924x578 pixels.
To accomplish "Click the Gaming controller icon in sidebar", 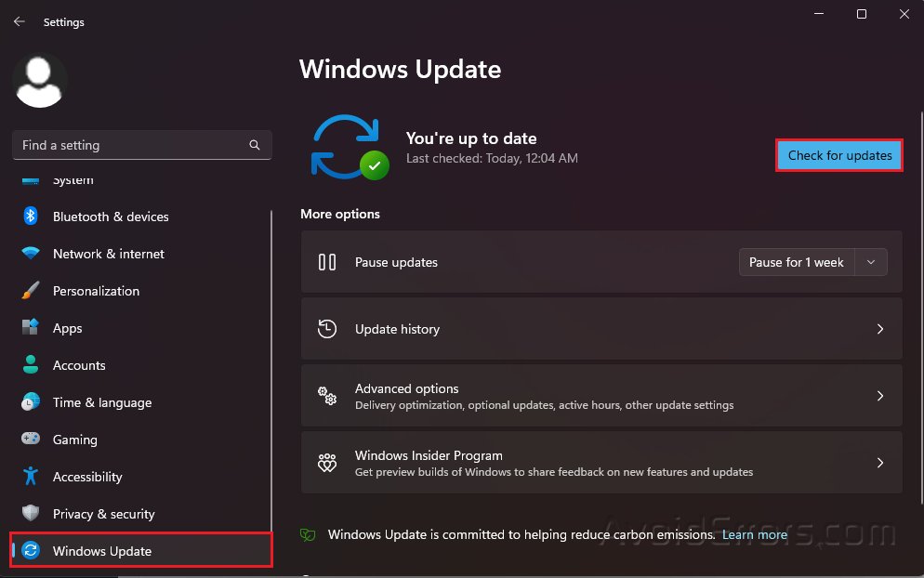I will pos(31,440).
